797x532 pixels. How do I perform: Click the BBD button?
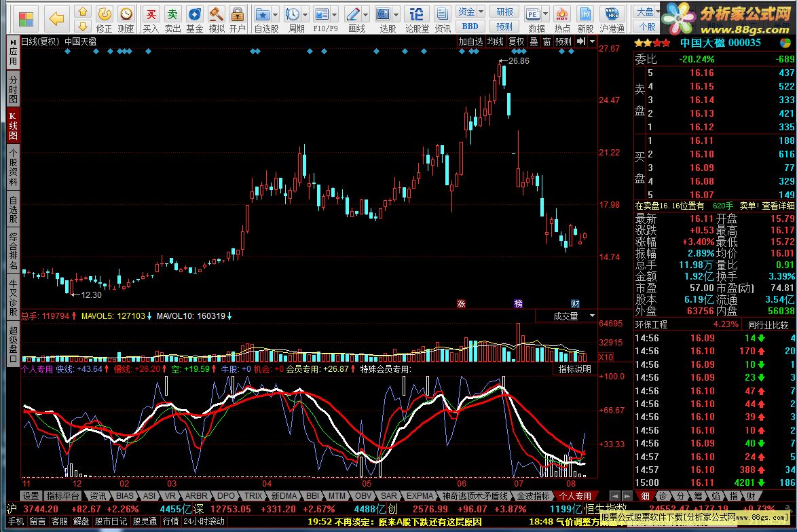click(x=470, y=26)
